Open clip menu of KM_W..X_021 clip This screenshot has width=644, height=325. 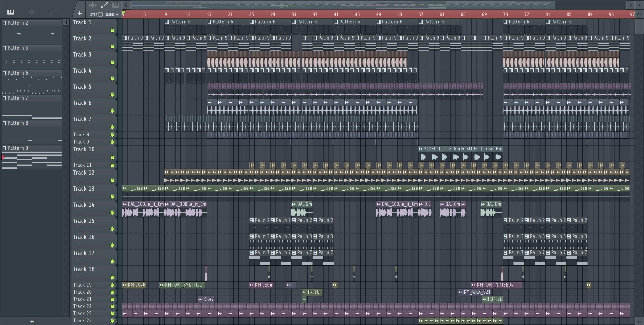(x=460, y=292)
